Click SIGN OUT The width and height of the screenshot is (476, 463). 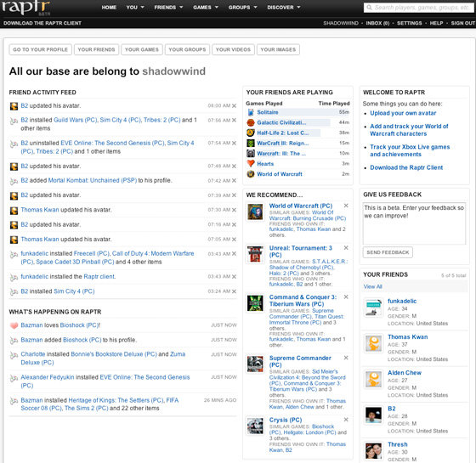pyautogui.click(x=463, y=23)
